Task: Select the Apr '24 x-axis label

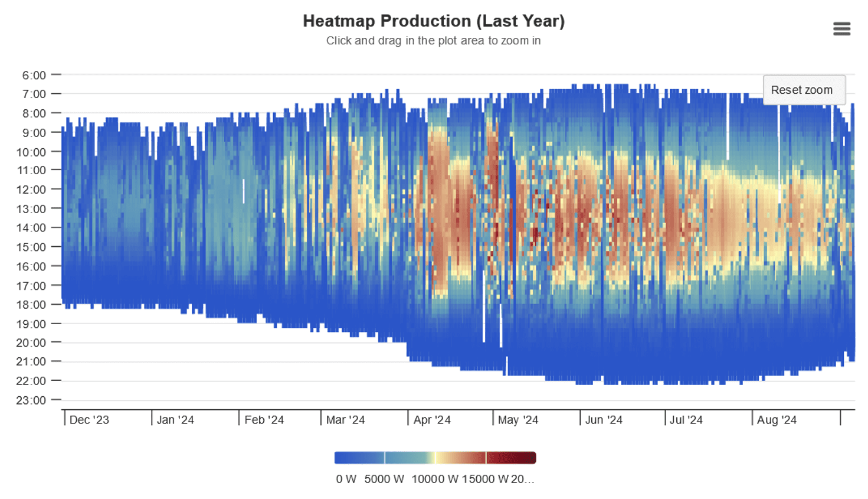Action: tap(432, 420)
